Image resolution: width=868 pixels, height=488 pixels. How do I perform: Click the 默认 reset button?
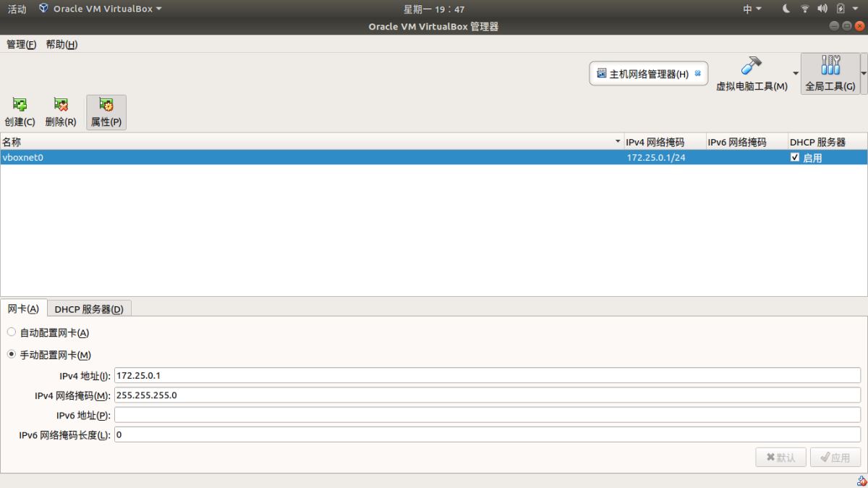781,458
